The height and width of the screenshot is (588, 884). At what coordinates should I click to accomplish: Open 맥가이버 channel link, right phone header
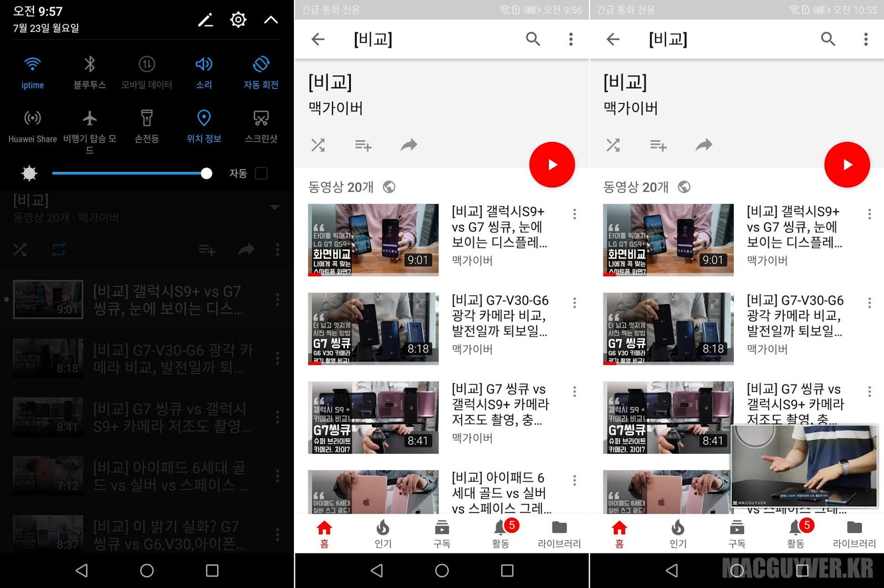coord(631,108)
